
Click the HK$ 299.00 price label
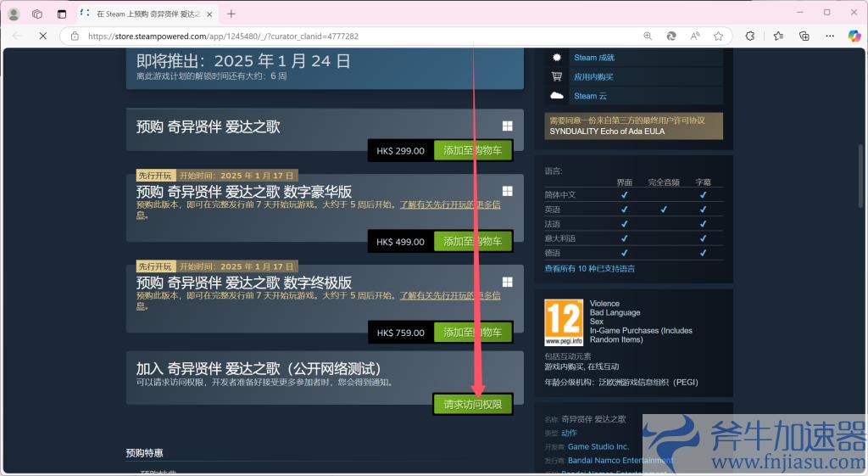click(x=401, y=151)
